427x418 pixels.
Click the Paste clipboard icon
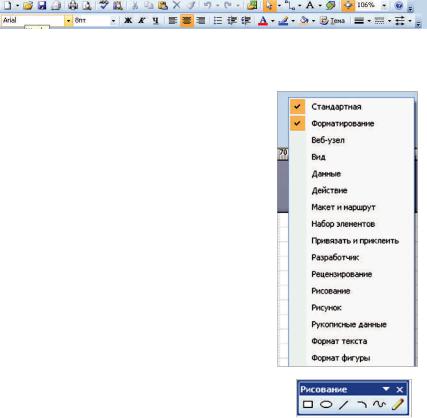point(162,5)
